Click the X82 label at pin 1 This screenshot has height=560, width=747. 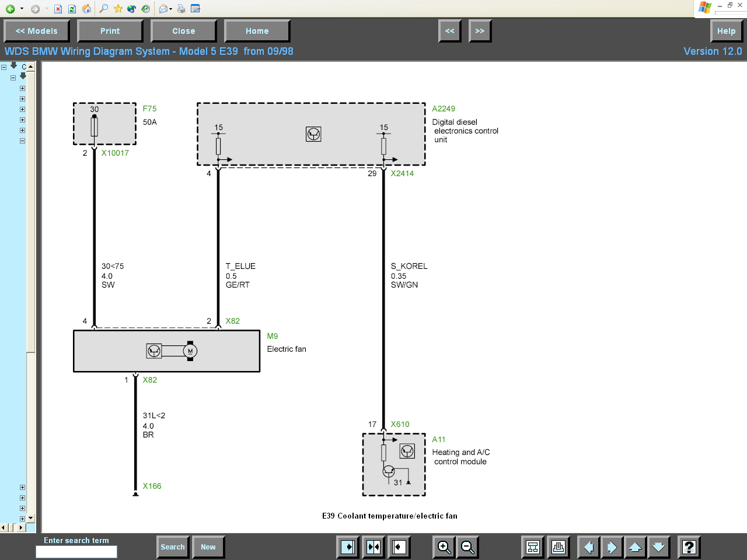click(x=150, y=380)
